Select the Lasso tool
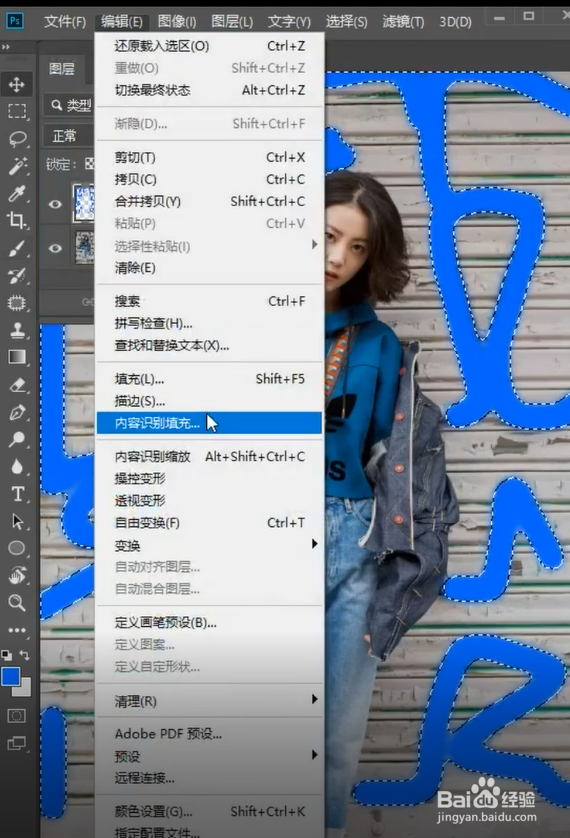The image size is (570, 838). (17, 138)
